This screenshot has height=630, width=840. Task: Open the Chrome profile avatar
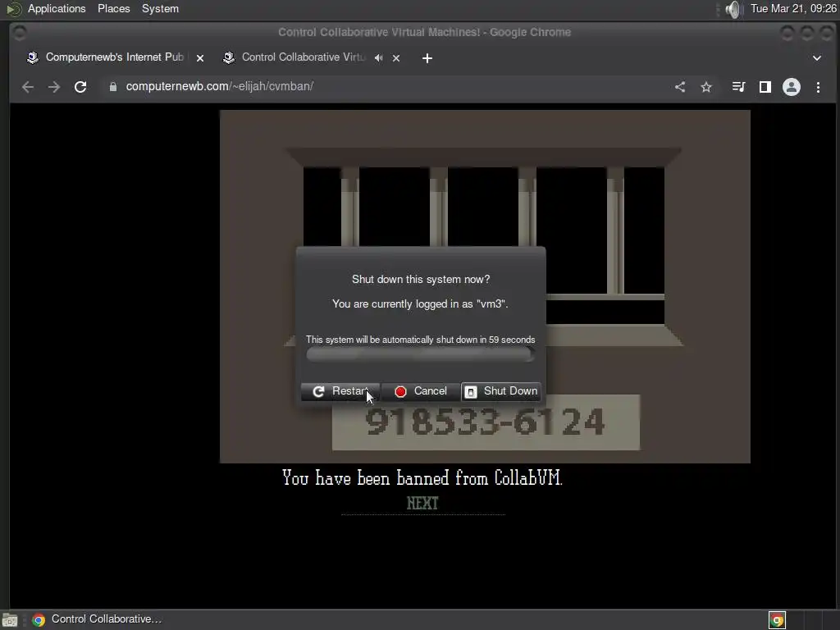point(792,87)
